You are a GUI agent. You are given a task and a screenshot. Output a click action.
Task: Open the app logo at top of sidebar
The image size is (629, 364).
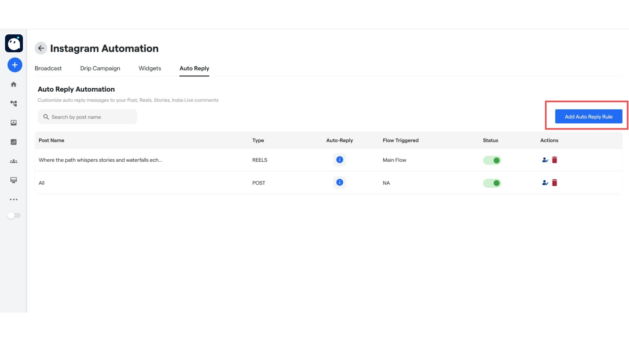click(14, 43)
